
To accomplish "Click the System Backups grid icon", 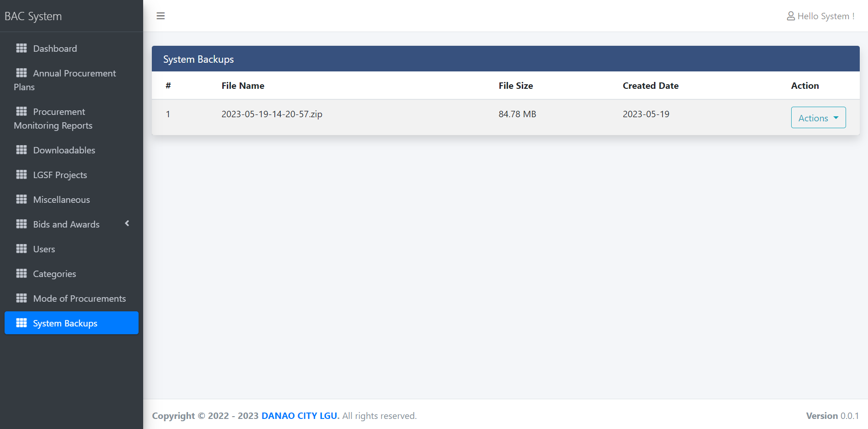I will (x=21, y=323).
